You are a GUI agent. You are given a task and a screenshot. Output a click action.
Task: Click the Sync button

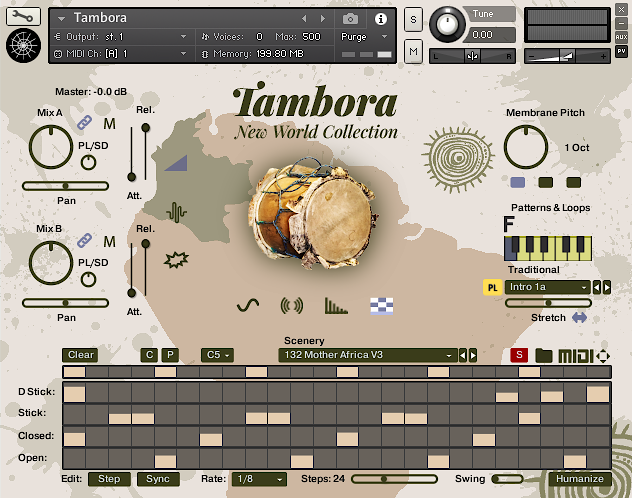click(x=158, y=479)
